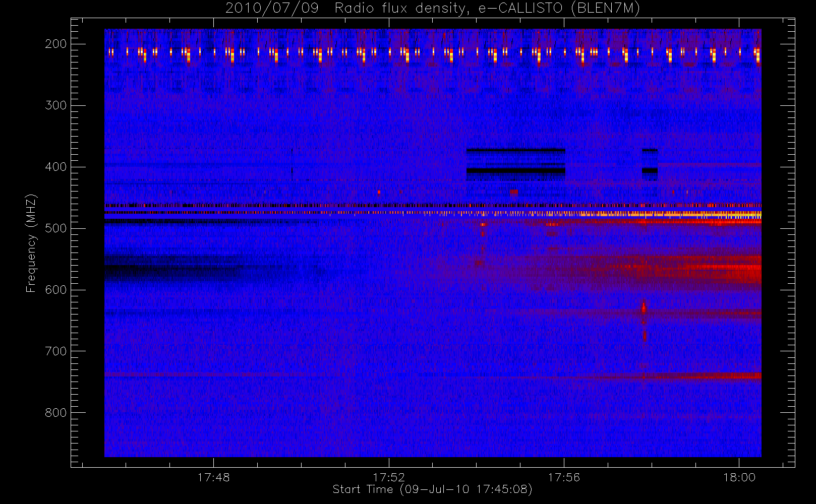Select the 300 frequency tick label

56,105
